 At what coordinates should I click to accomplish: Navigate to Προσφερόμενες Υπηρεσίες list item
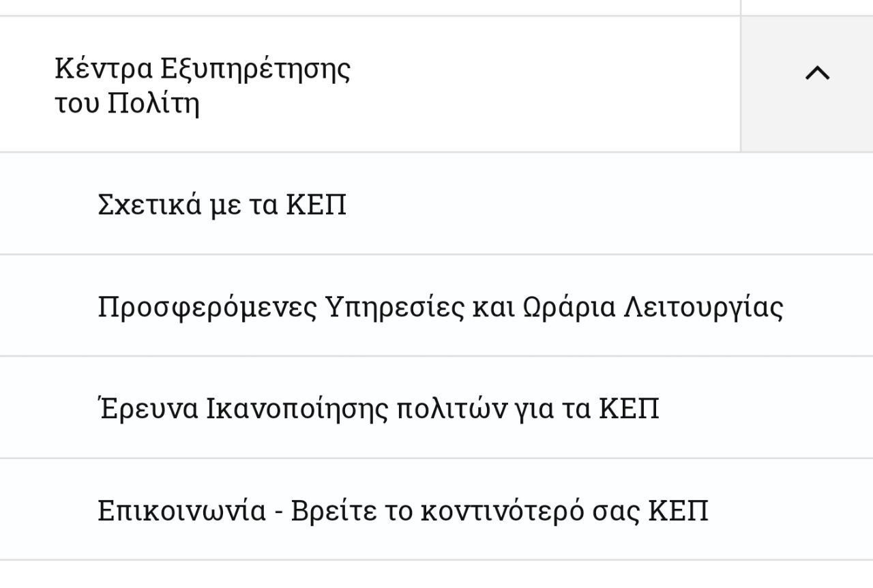click(440, 307)
